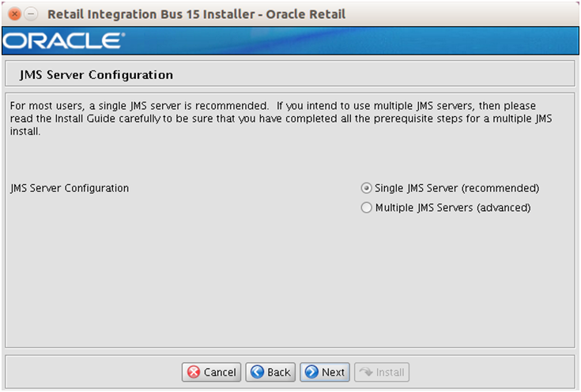Go back with the Back button
Viewport: 581px width, 392px height.
tap(270, 372)
